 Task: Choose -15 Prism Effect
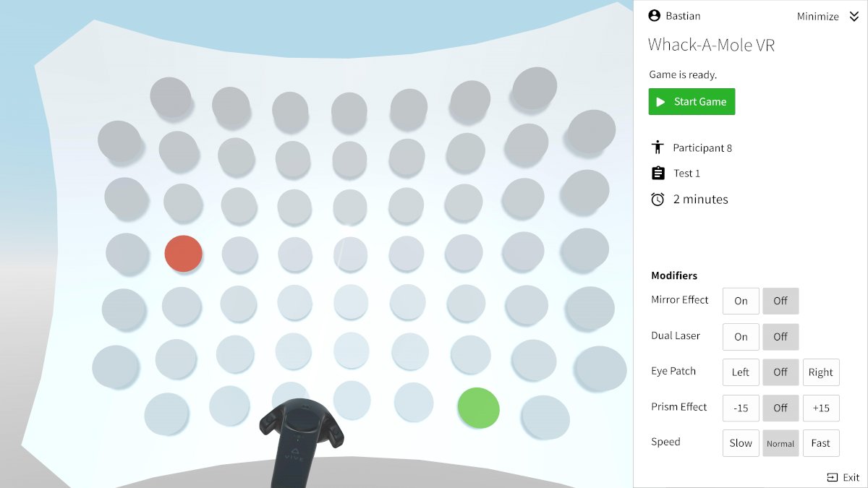[x=741, y=408]
